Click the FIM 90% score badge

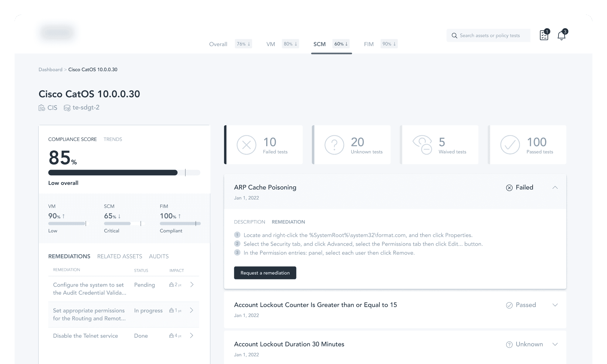click(x=389, y=44)
